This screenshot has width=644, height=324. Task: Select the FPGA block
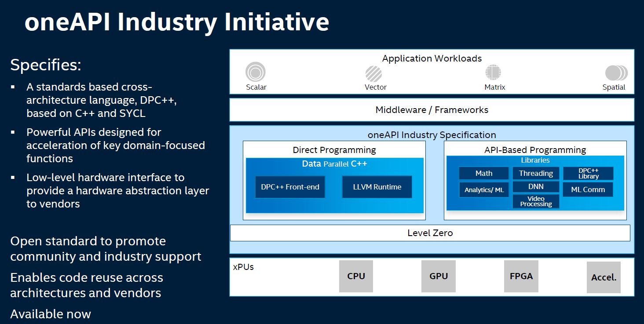tap(521, 276)
